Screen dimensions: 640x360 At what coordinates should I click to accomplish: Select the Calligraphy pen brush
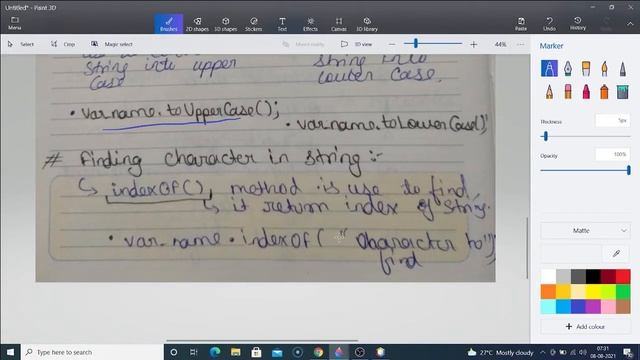(568, 69)
